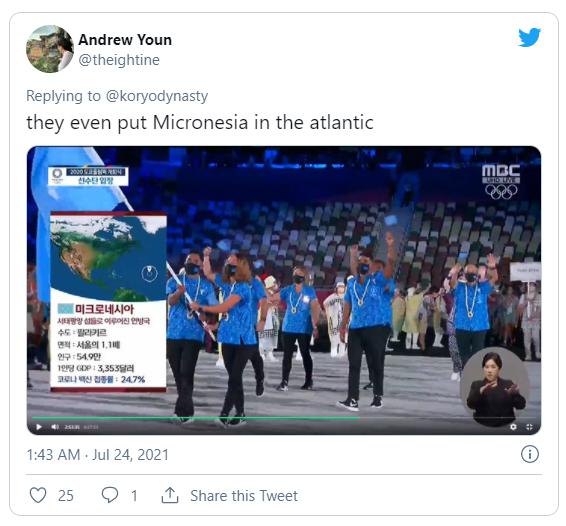
Task: Play the embedded video
Action: pos(39,427)
